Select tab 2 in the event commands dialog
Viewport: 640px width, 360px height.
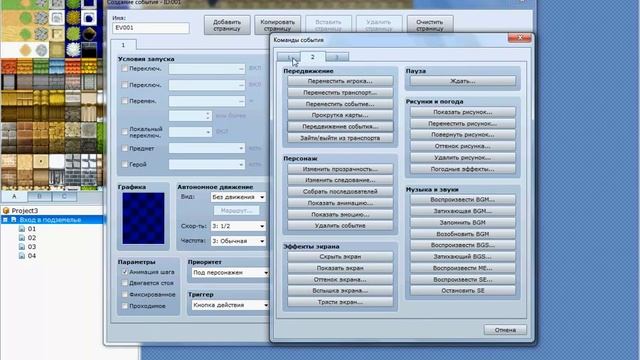[313, 57]
